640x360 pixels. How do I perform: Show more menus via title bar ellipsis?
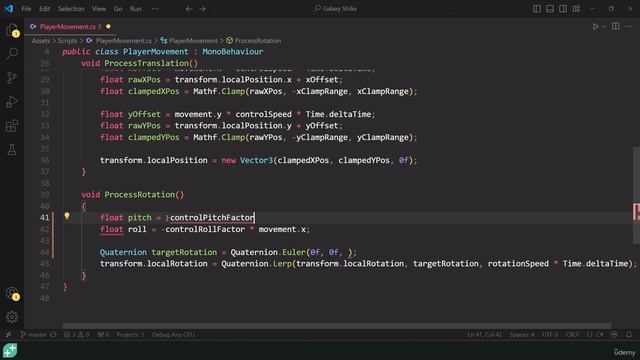pos(155,9)
